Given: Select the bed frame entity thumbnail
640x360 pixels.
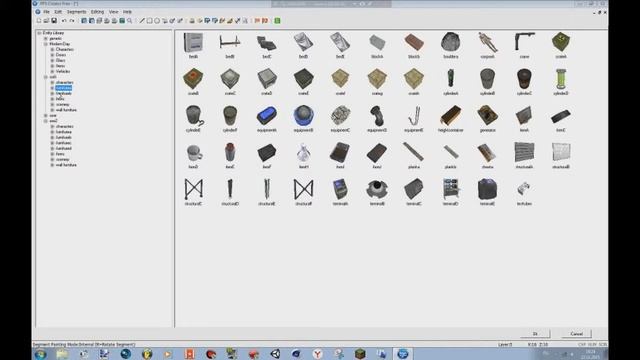Looking at the screenshot, I should tap(230, 42).
